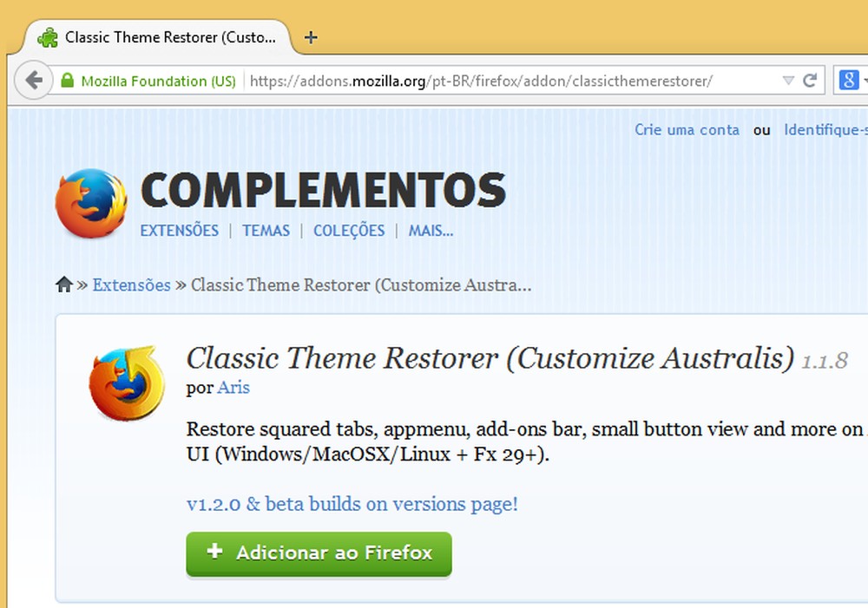Click the Aris author link
The height and width of the screenshot is (608, 868).
point(233,389)
